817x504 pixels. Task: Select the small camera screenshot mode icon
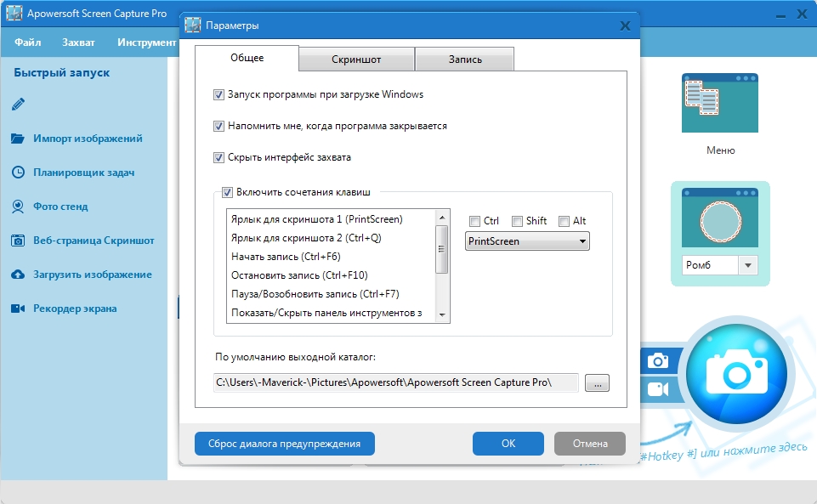pyautogui.click(x=657, y=361)
